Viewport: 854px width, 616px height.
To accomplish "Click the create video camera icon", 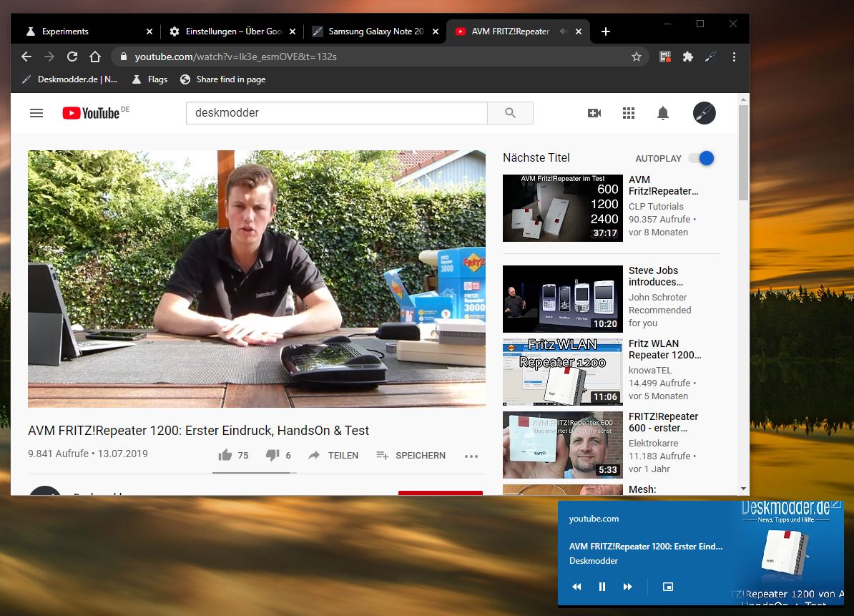I will tap(594, 113).
